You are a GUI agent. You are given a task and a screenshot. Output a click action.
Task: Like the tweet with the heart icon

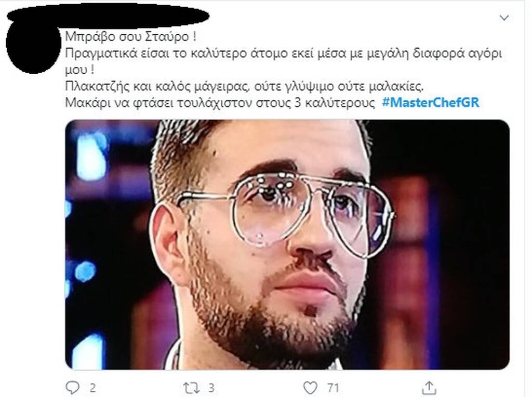[x=310, y=388]
